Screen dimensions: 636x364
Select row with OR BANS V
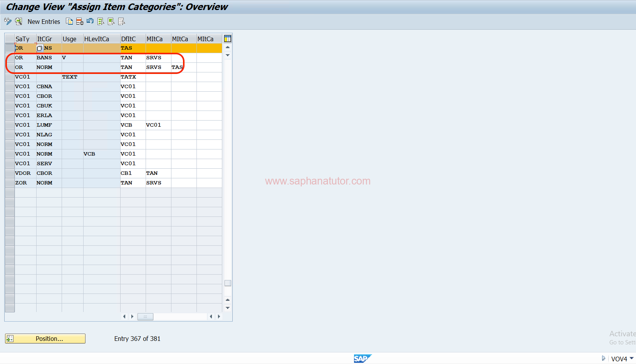[x=10, y=58]
